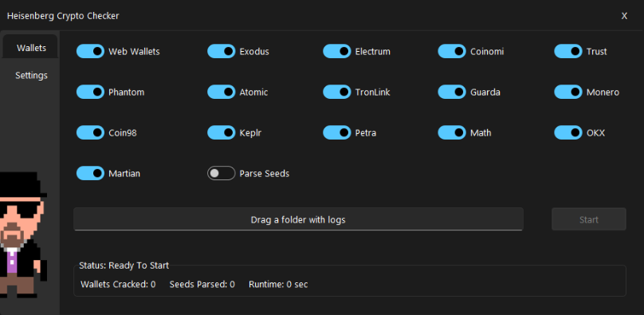Toggle the Electrum option
Viewport: 644px width, 315px height.
pos(337,51)
